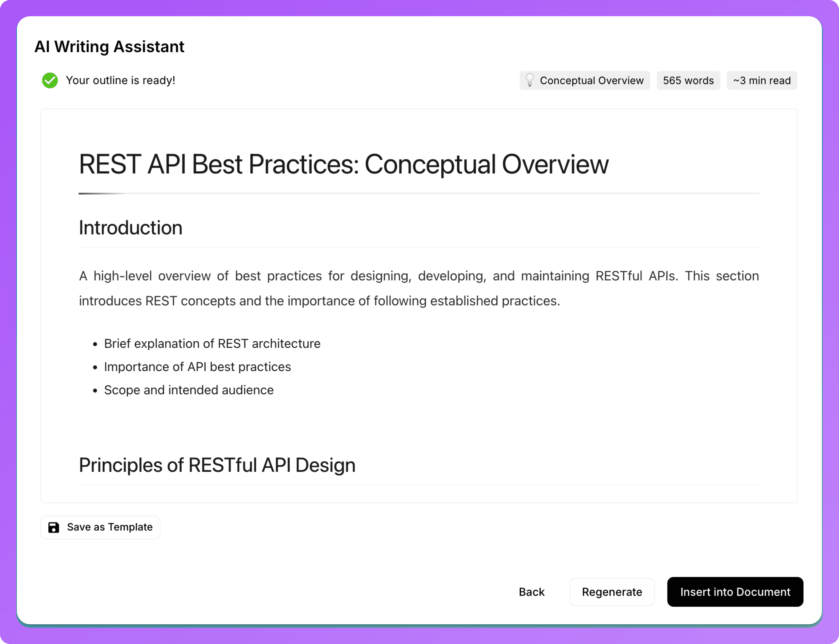Image resolution: width=839 pixels, height=644 pixels.
Task: Click the bullet 'Importance of API best practices'
Action: pos(197,367)
